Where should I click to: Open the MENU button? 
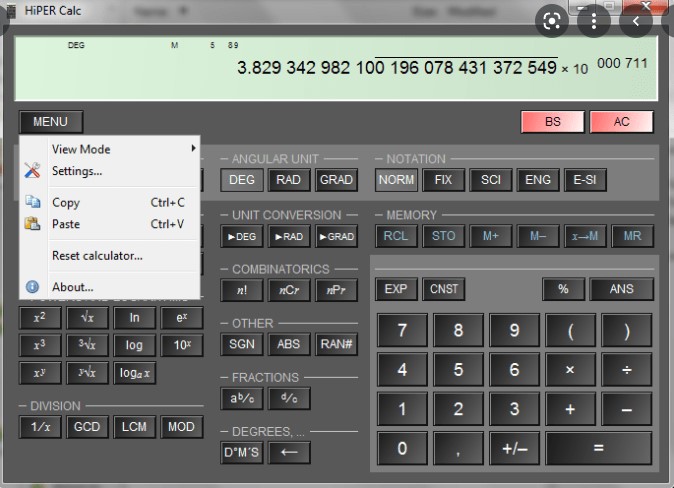(51, 122)
